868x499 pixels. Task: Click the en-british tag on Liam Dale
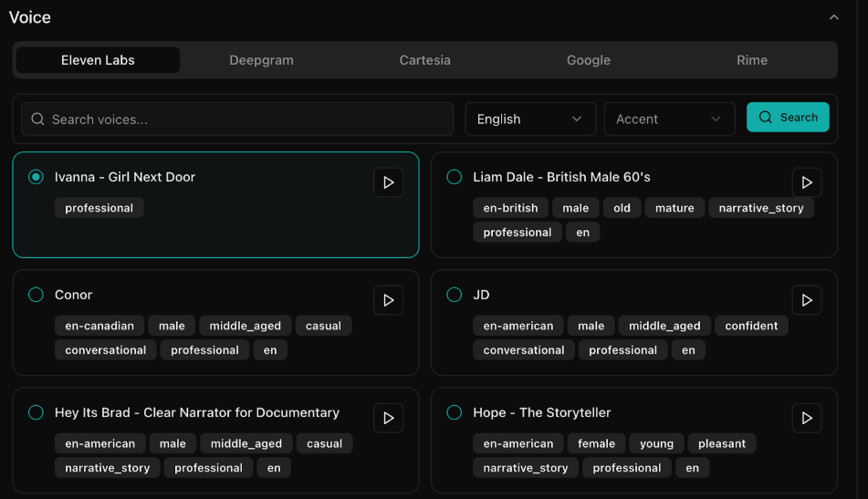(x=510, y=208)
